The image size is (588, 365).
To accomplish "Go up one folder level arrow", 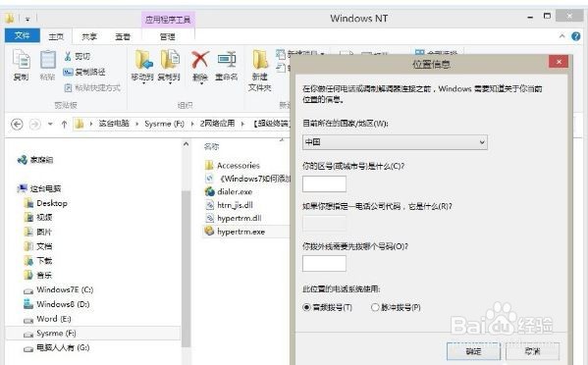I will tap(64, 124).
